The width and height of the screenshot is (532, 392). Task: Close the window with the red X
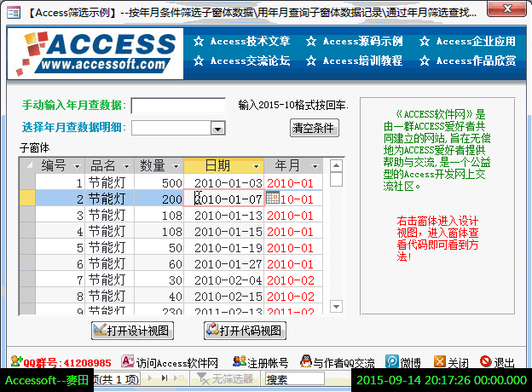tap(507, 9)
